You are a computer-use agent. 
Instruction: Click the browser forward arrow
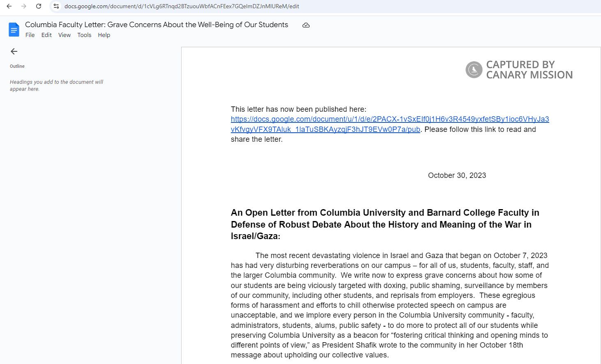(24, 6)
